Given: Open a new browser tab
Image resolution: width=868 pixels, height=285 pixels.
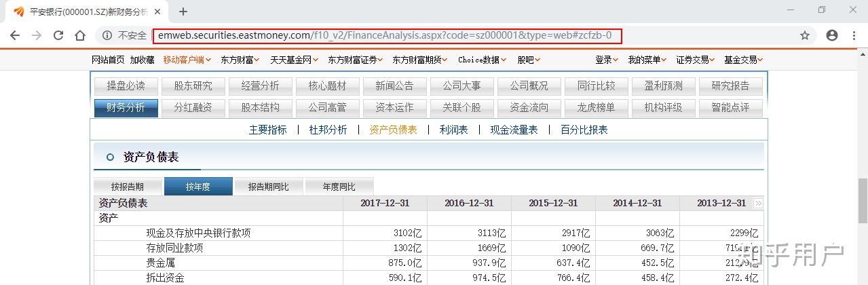Looking at the screenshot, I should click(x=183, y=12).
